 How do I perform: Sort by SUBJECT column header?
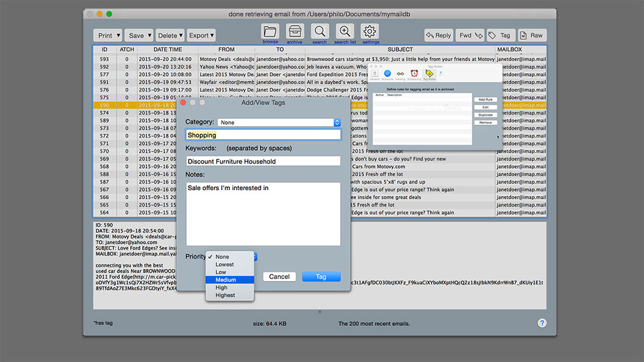click(x=400, y=49)
